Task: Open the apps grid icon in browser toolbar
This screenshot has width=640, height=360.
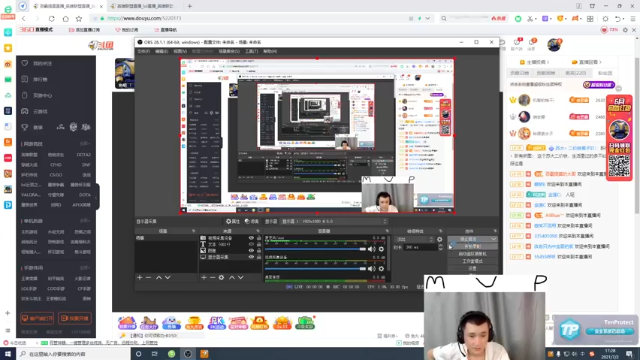Action: tap(590, 18)
